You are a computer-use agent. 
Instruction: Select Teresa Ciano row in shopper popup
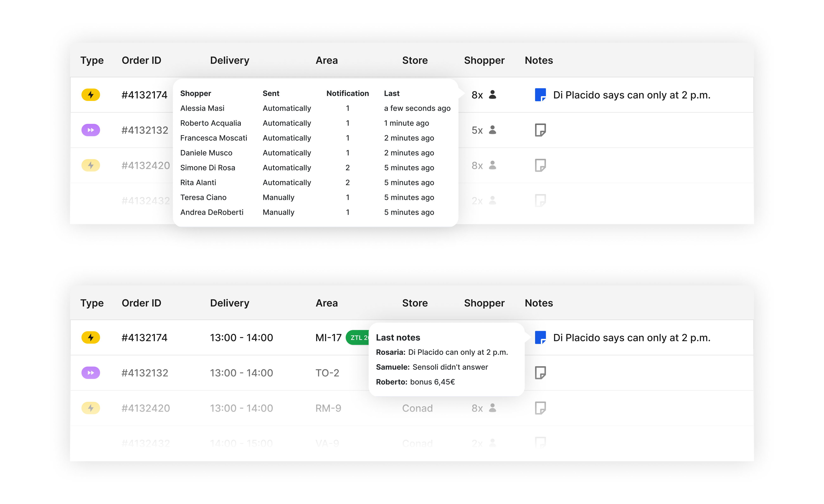[x=203, y=198]
